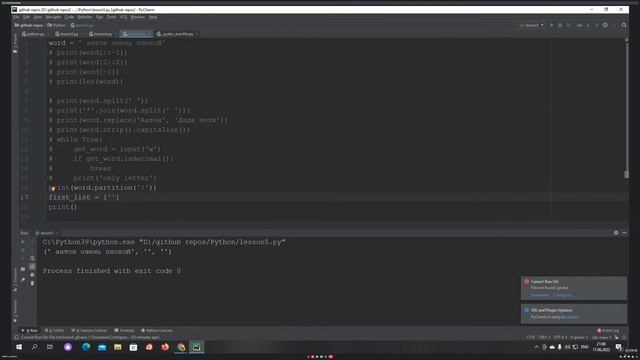Open the Structure side tool window
The width and height of the screenshot is (640, 360).
coord(15,280)
